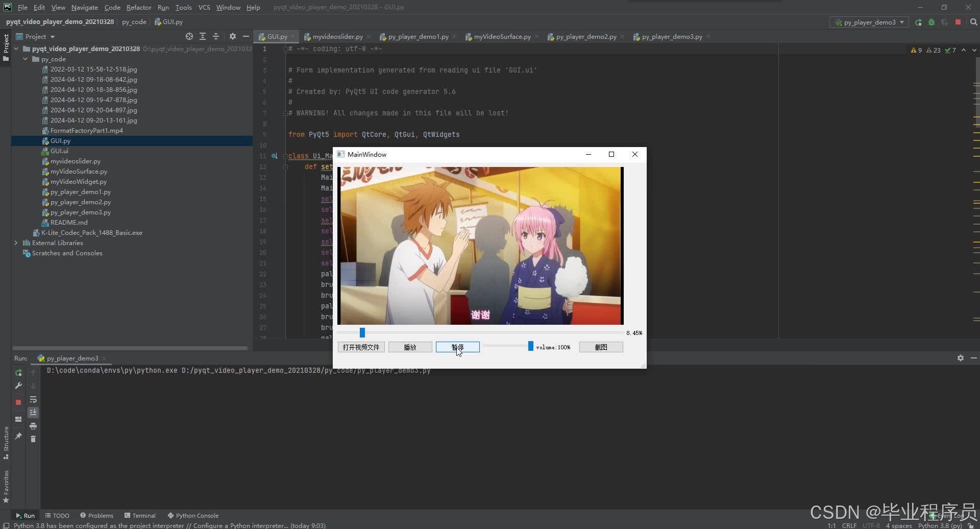Click the trash clear-all icon in Run panel

[33, 439]
